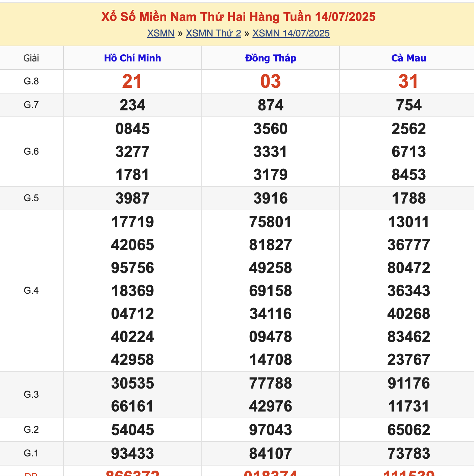Click the G.4 number 09478
Viewport: 474px width, 476px height.
[x=271, y=337]
